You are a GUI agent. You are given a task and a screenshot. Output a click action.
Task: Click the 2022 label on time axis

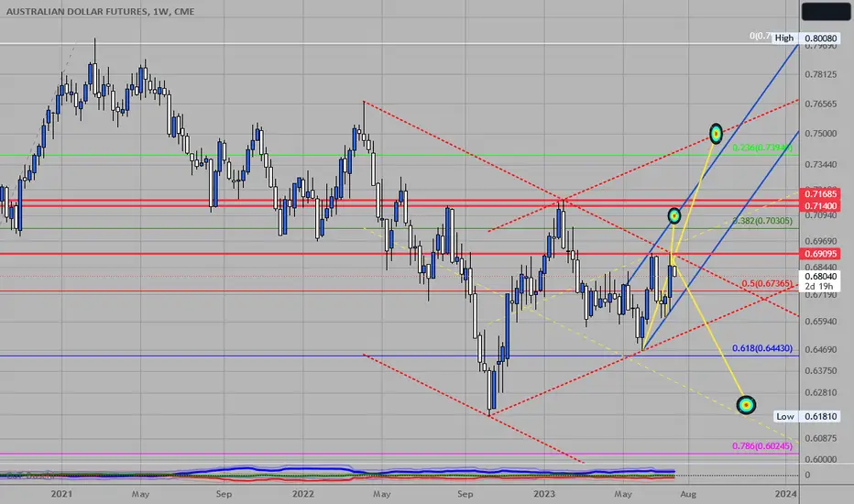pyautogui.click(x=302, y=494)
